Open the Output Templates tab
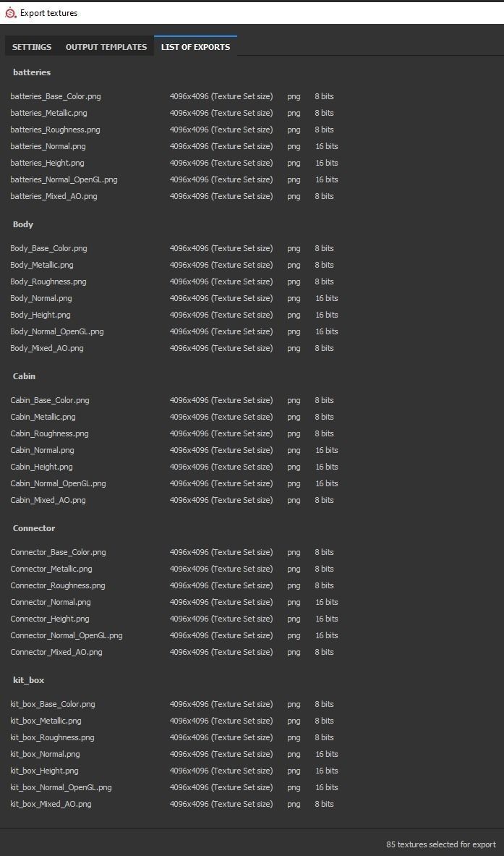This screenshot has height=856, width=504. pyautogui.click(x=106, y=47)
